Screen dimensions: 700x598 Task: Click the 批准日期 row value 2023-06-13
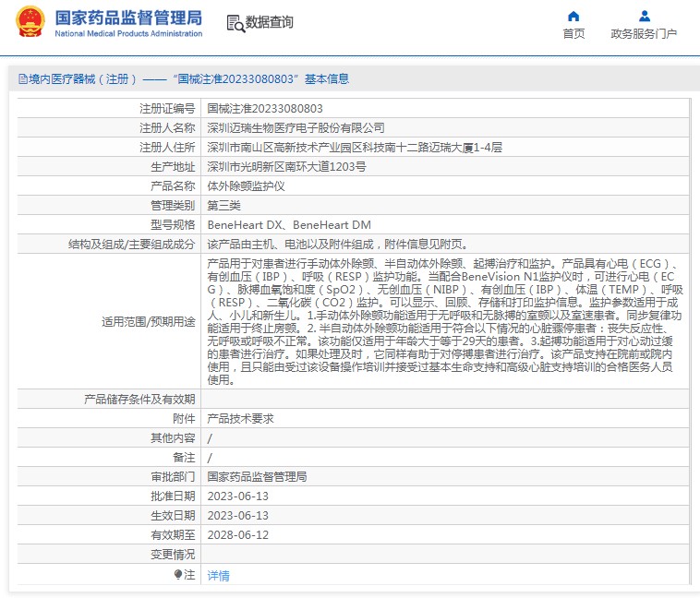[238, 496]
